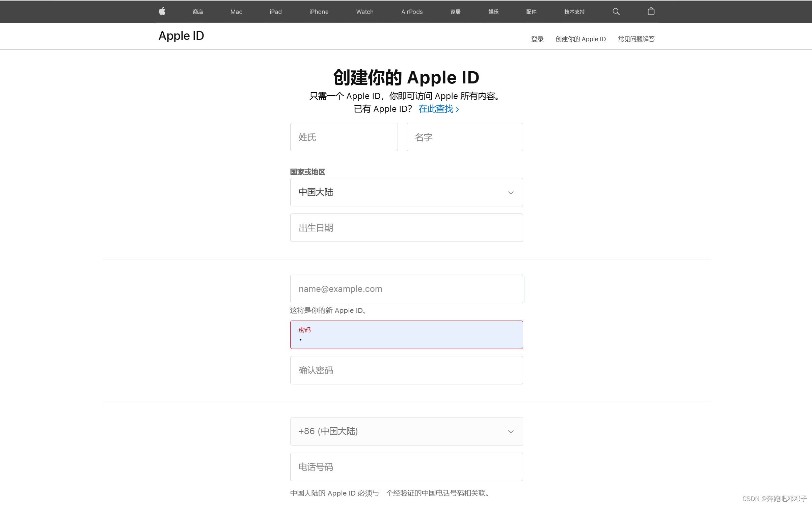Click the iPad navigation menu item icon
The image size is (812, 505).
pos(274,11)
